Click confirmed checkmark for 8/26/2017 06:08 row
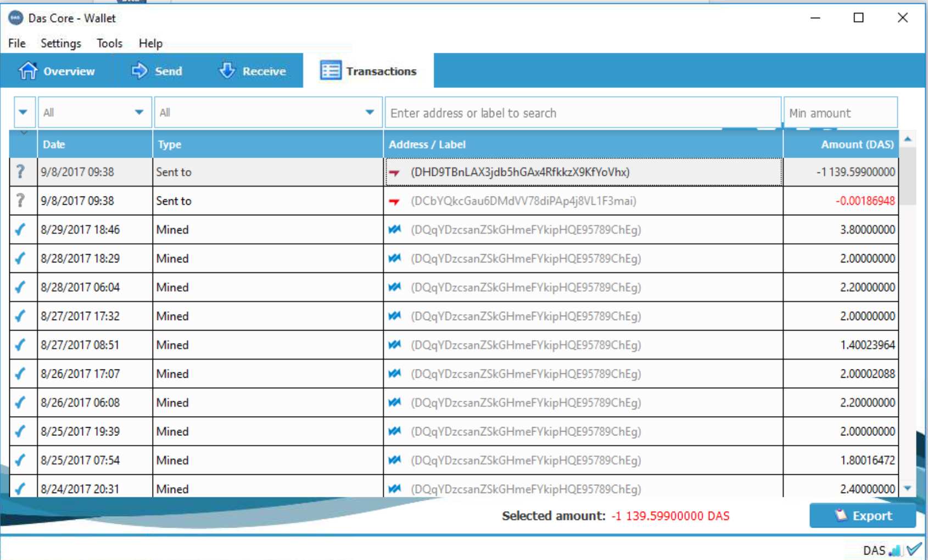 [x=21, y=402]
